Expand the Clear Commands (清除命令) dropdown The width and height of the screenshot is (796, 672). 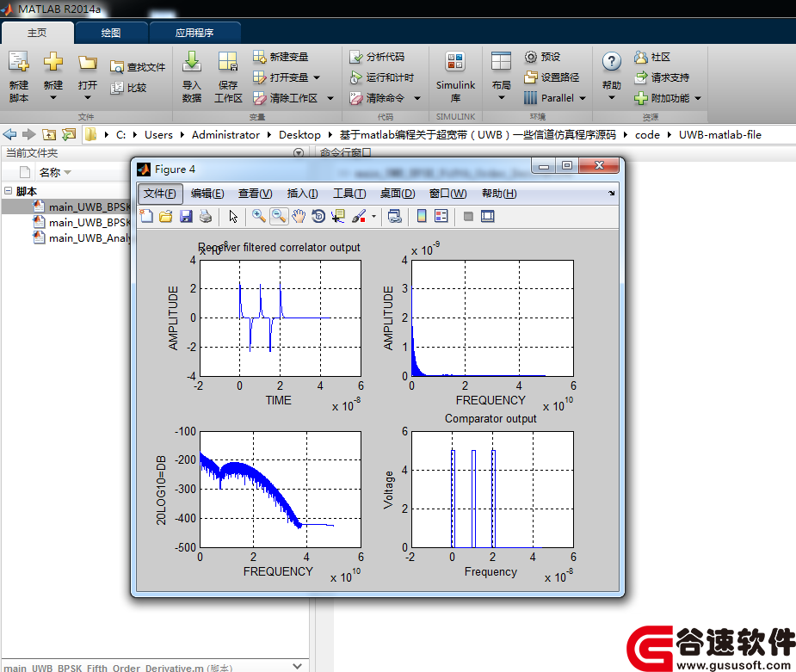pos(417,98)
